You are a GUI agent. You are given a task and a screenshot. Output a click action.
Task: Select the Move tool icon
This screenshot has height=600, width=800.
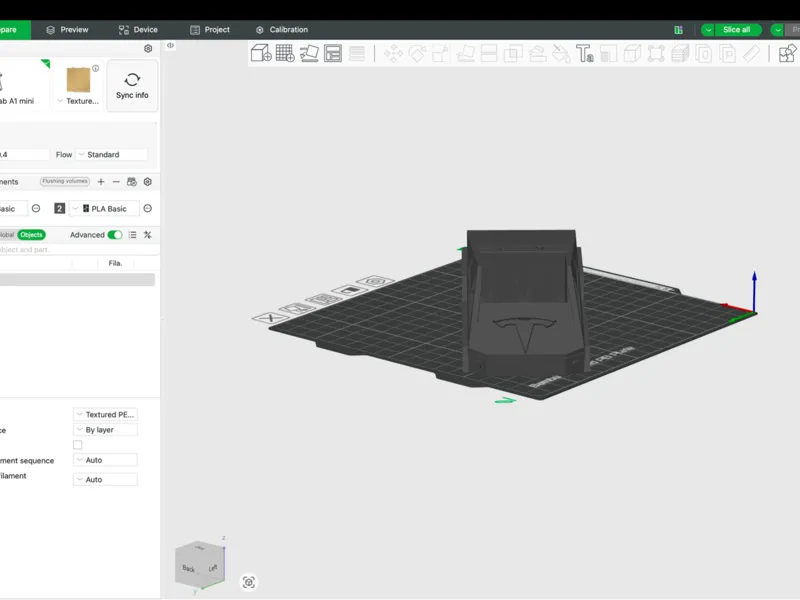pyautogui.click(x=393, y=53)
